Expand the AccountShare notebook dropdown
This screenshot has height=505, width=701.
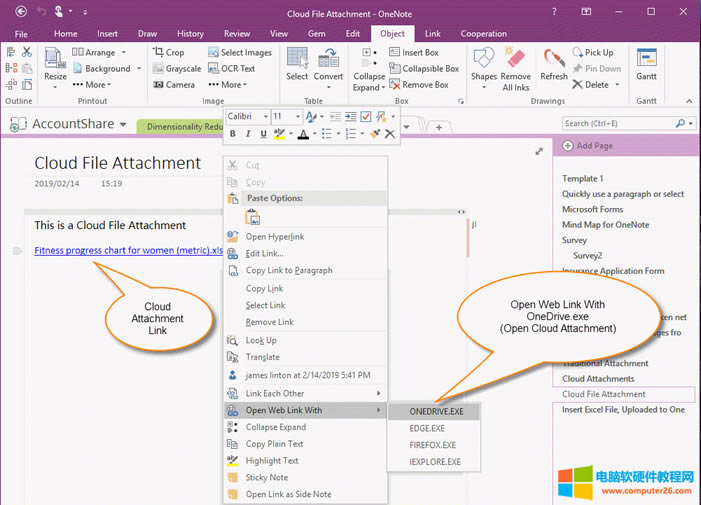[x=123, y=125]
